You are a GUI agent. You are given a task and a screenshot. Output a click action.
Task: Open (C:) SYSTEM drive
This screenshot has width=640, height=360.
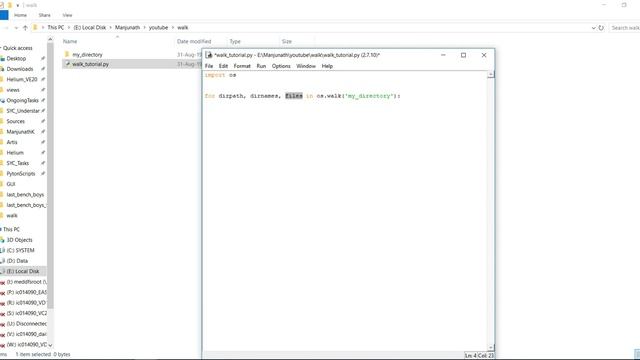pyautogui.click(x=20, y=250)
